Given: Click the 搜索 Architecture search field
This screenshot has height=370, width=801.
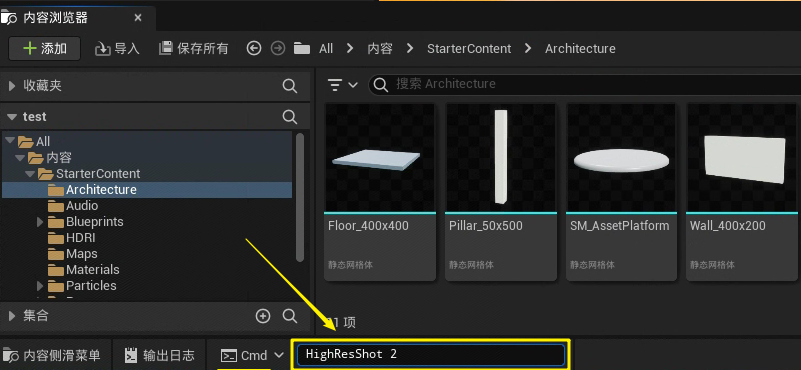Looking at the screenshot, I should pos(584,84).
